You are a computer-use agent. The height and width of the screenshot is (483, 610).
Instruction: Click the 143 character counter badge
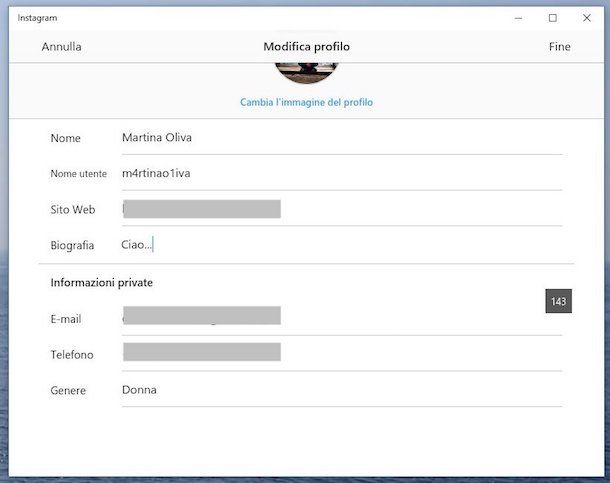tap(558, 301)
